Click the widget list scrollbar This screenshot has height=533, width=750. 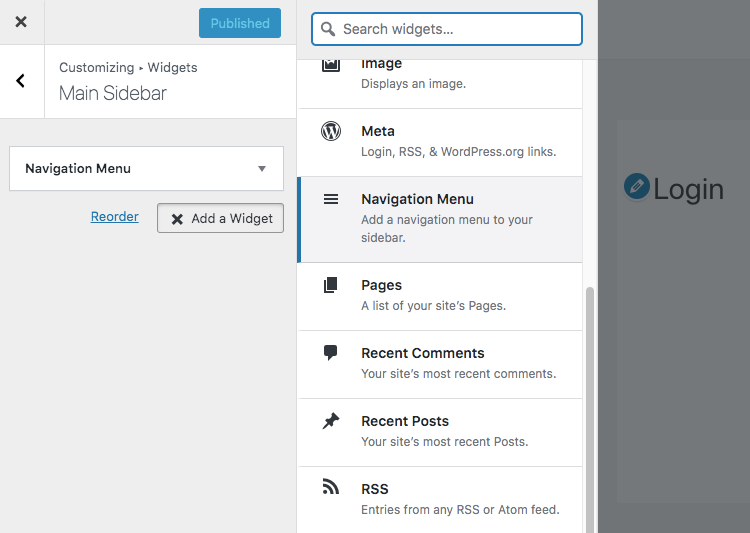pyautogui.click(x=590, y=410)
